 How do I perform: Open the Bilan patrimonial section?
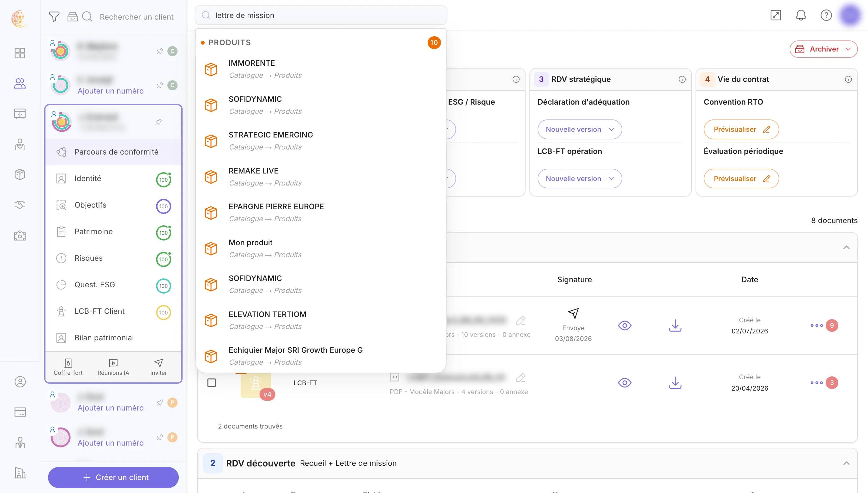click(113, 338)
